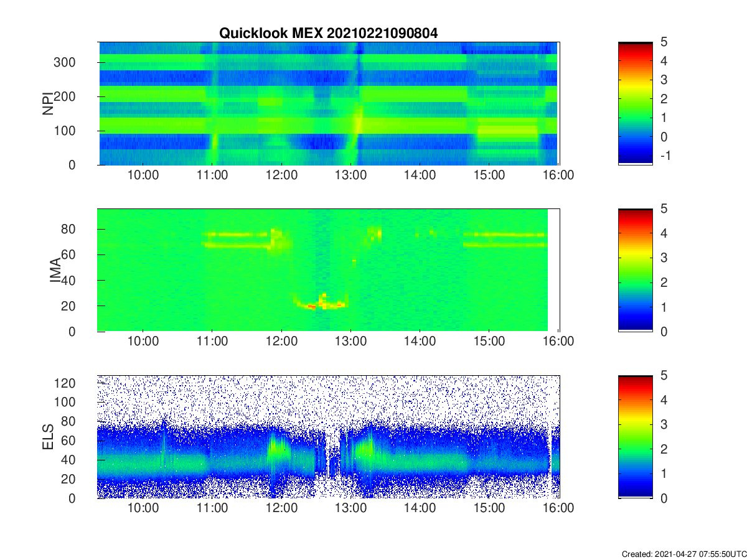Click "15:00" under the NPI plot

pyautogui.click(x=489, y=175)
